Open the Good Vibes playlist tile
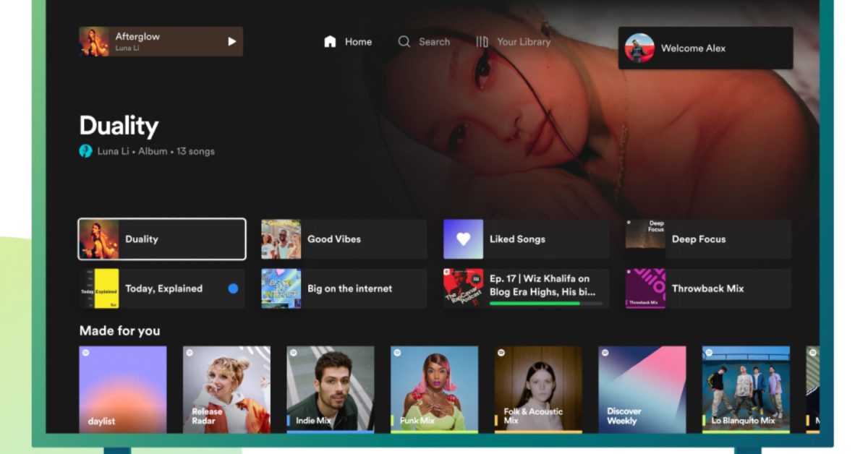 pyautogui.click(x=344, y=239)
